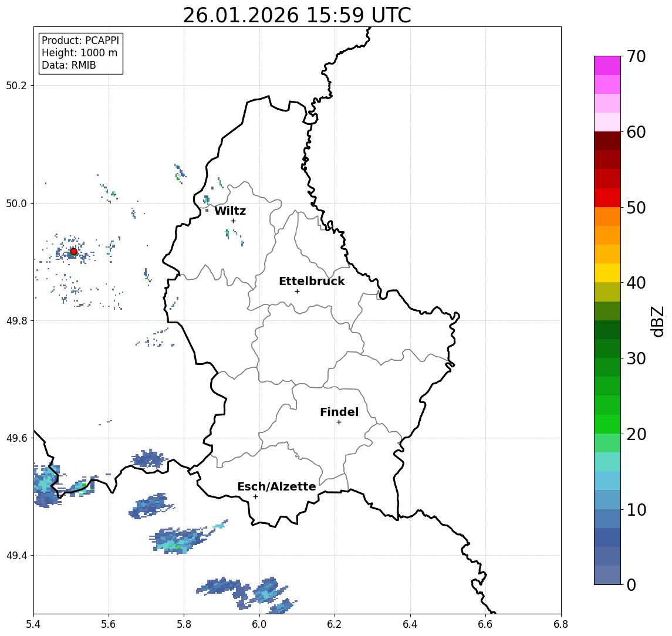
Task: Click the cross marker under Ettelbruck
Action: [297, 292]
